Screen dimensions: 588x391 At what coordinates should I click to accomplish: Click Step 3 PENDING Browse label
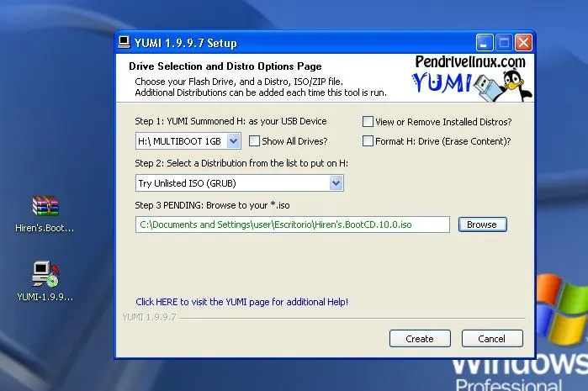point(212,205)
